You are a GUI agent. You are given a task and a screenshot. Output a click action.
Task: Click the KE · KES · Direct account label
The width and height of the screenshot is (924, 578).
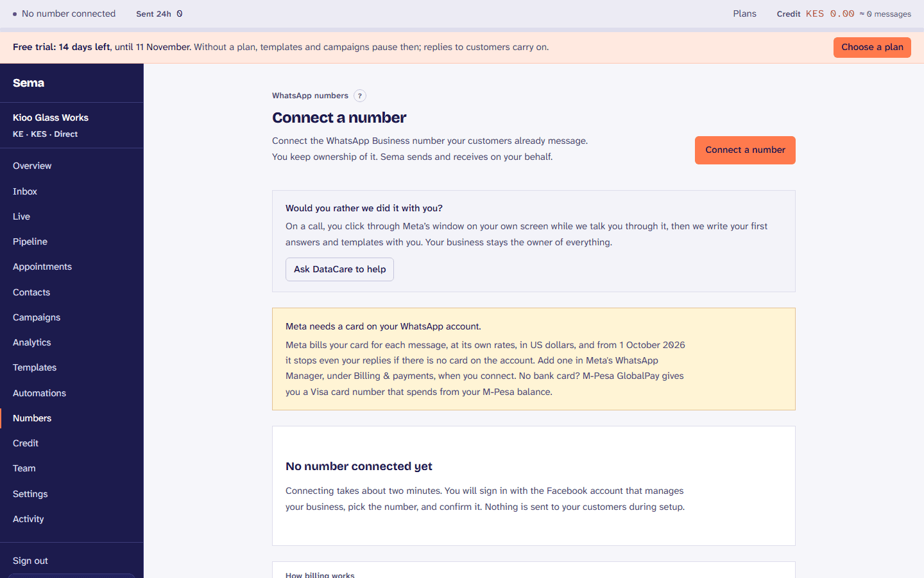click(x=45, y=134)
